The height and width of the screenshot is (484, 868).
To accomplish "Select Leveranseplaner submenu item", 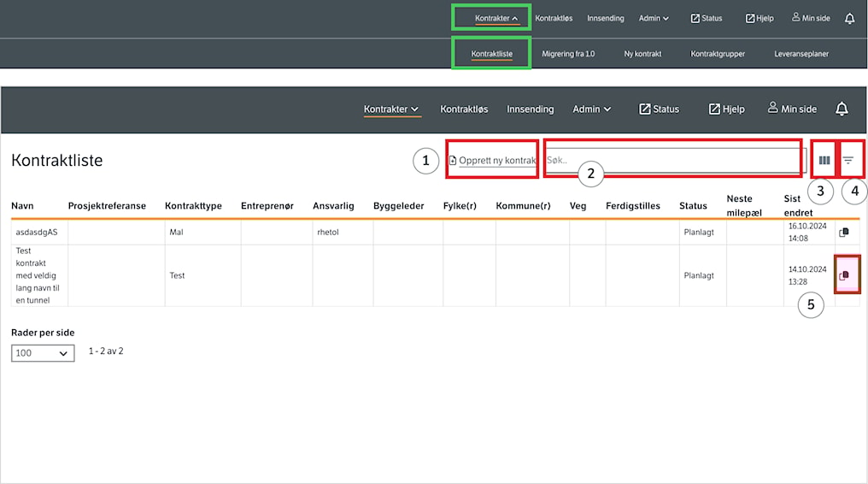I will click(801, 54).
